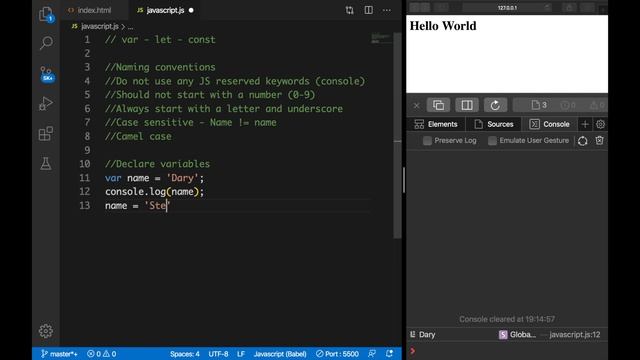Expand the breadcrumb ellipsis after javascript.js
Screen dimensions: 640x360
(x=131, y=27)
